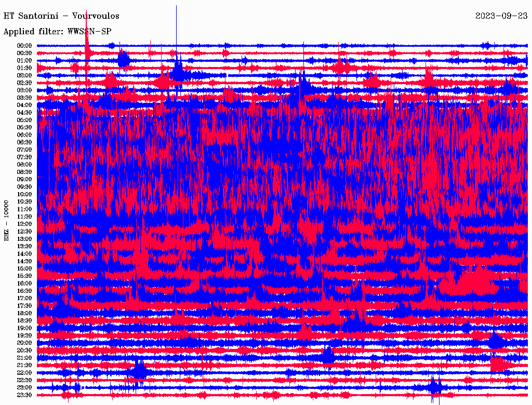This screenshot has width=532, height=405.
Task: Select the 20:30 time label
Action: coord(24,350)
